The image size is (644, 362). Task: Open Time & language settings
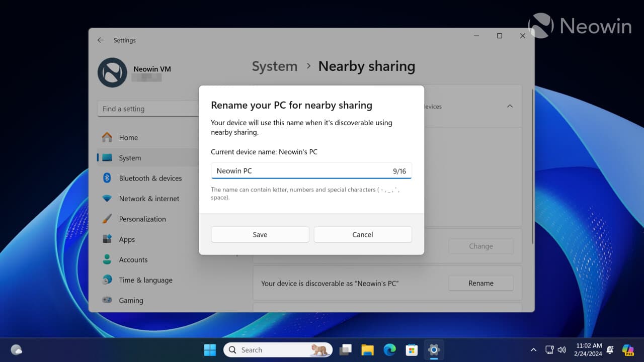146,280
